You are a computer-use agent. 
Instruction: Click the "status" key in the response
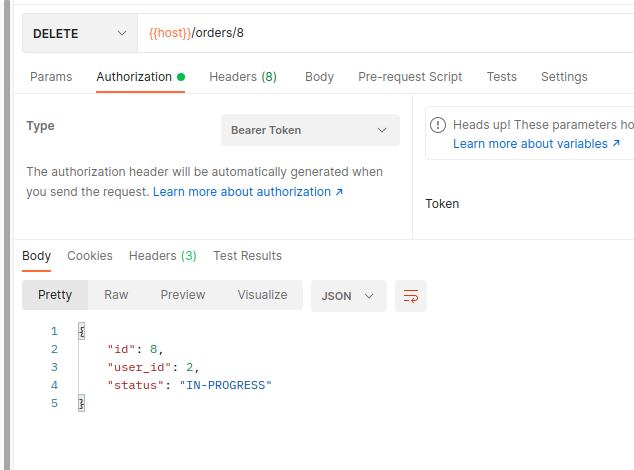coord(135,385)
